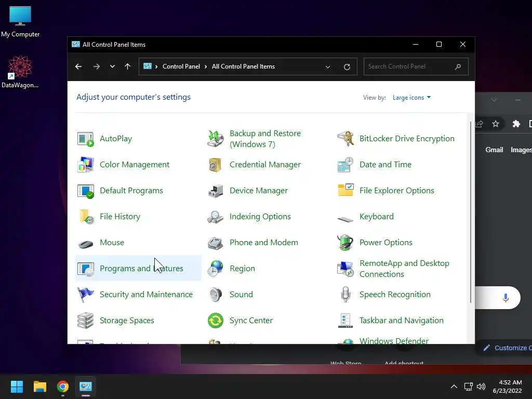The height and width of the screenshot is (399, 532).
Task: Click the Device Manager link
Action: pyautogui.click(x=259, y=191)
